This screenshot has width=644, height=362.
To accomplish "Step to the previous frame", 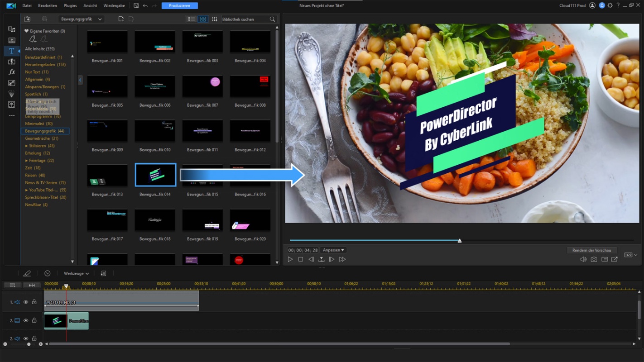I will click(x=311, y=259).
